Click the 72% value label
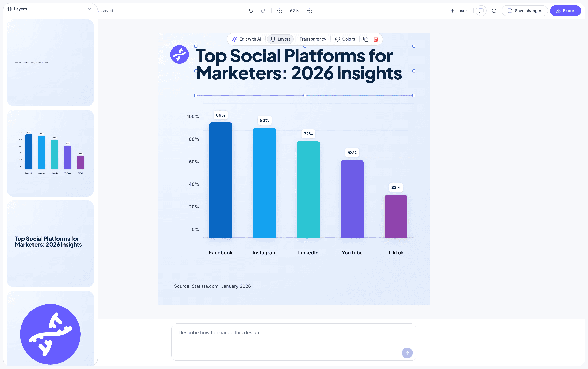The width and height of the screenshot is (588, 369). 308,134
